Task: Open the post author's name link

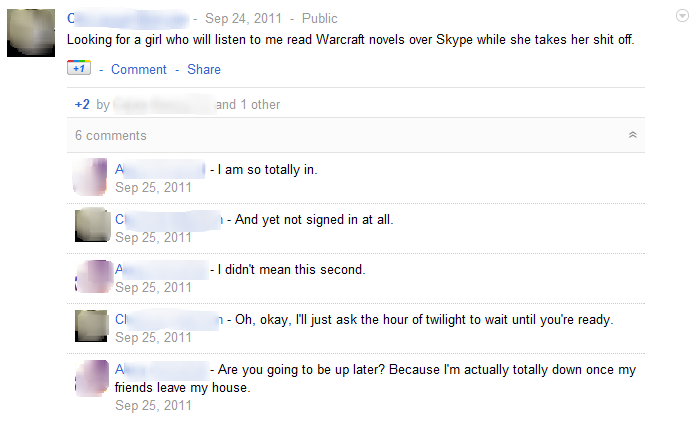Action: 126,18
